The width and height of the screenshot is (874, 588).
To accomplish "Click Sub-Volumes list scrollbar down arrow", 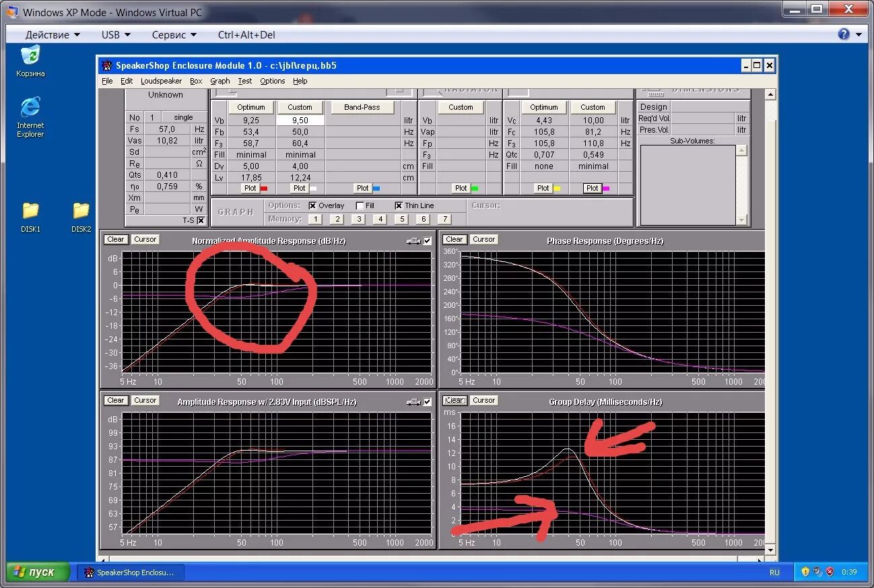I will (741, 220).
